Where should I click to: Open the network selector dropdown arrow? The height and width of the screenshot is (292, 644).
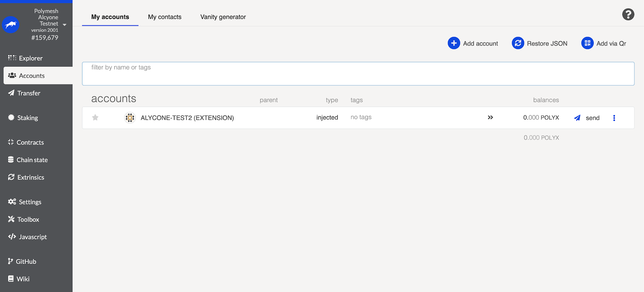[x=64, y=25]
